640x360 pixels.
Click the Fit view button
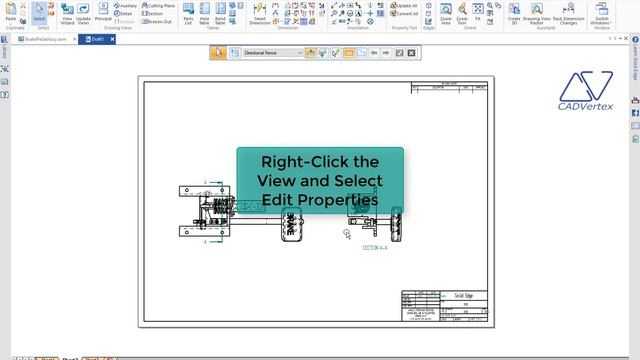pos(478,12)
